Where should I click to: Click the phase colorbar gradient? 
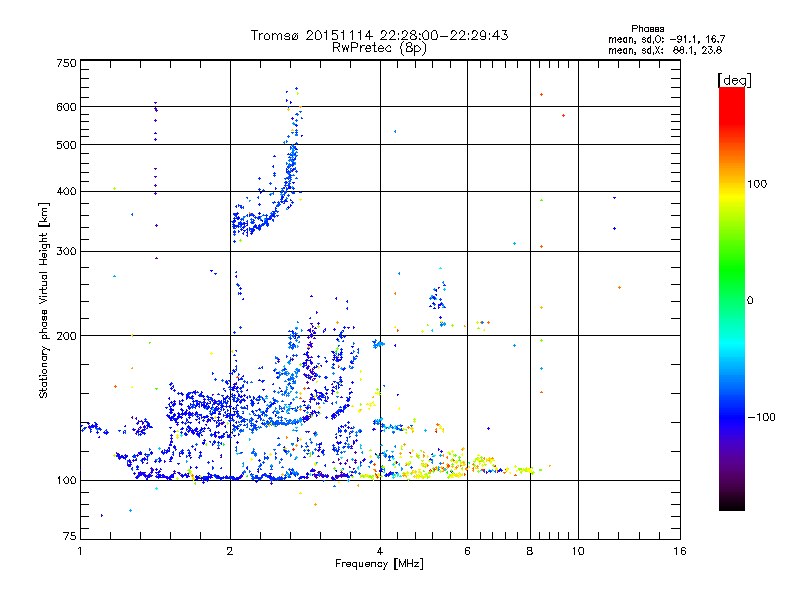pos(732,298)
